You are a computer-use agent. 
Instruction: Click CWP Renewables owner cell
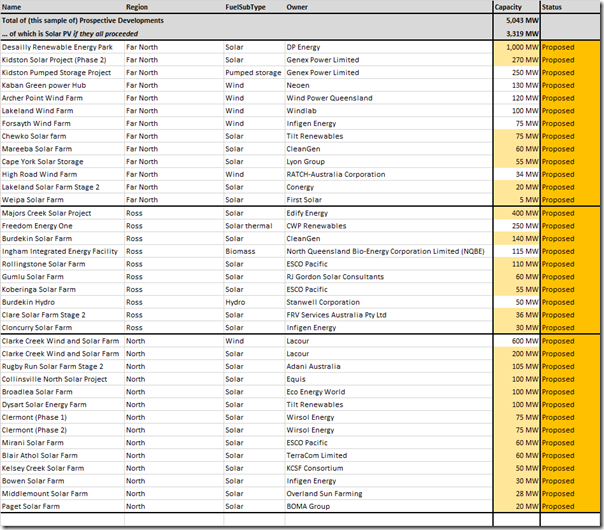(389, 226)
